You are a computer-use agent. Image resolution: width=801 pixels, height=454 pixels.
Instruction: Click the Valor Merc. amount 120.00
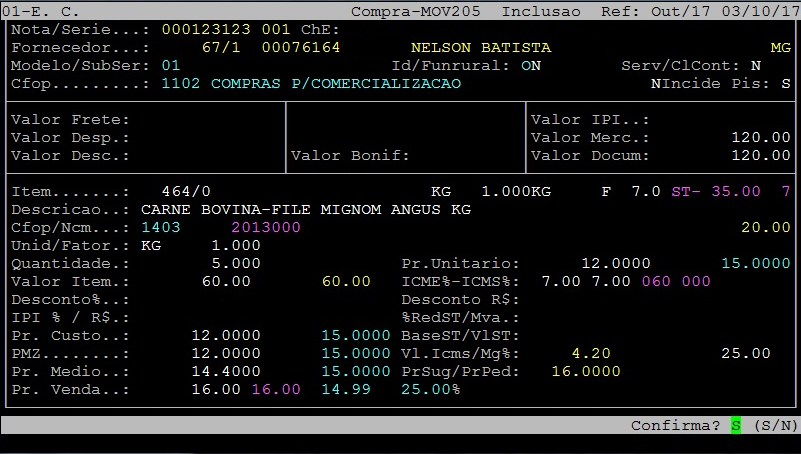point(760,138)
